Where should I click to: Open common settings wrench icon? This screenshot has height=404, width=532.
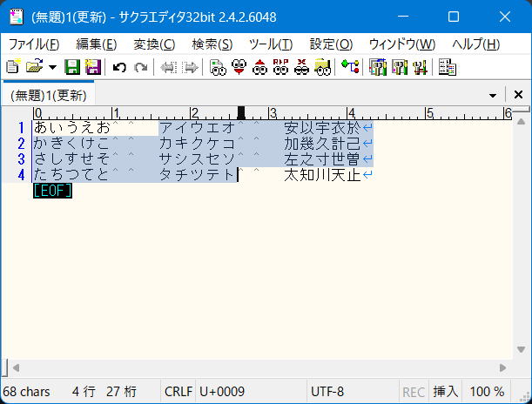[420, 67]
